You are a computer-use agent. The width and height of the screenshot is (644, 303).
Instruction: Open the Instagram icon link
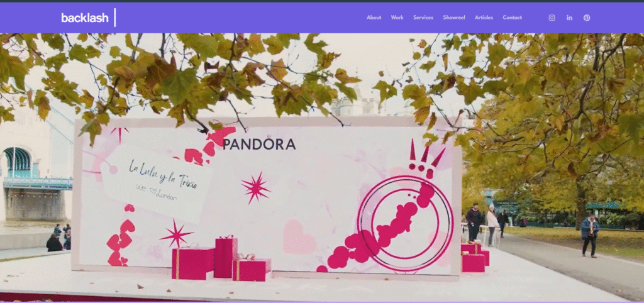coord(552,18)
